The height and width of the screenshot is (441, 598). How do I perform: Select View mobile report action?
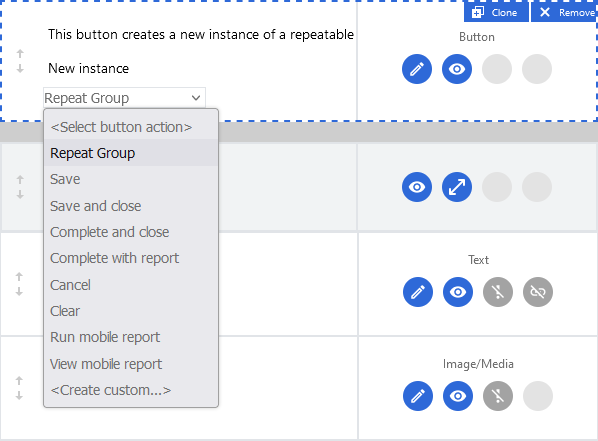(131, 364)
